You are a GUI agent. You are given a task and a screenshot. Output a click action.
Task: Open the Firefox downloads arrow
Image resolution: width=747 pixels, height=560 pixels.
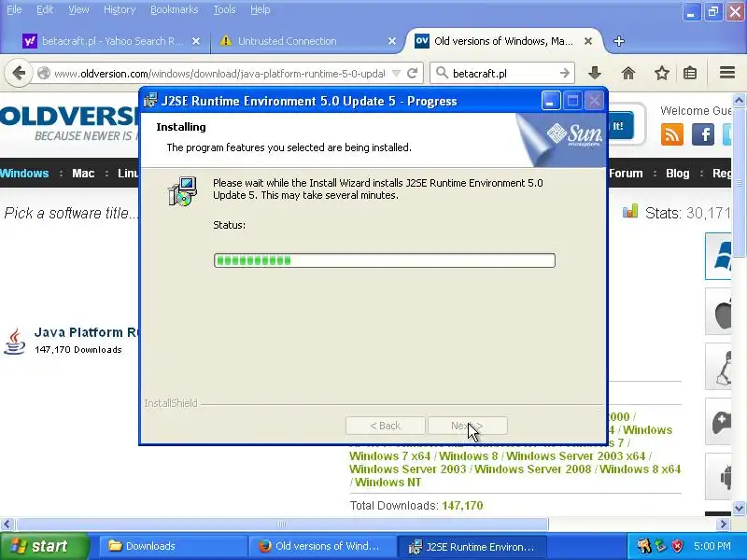click(595, 73)
